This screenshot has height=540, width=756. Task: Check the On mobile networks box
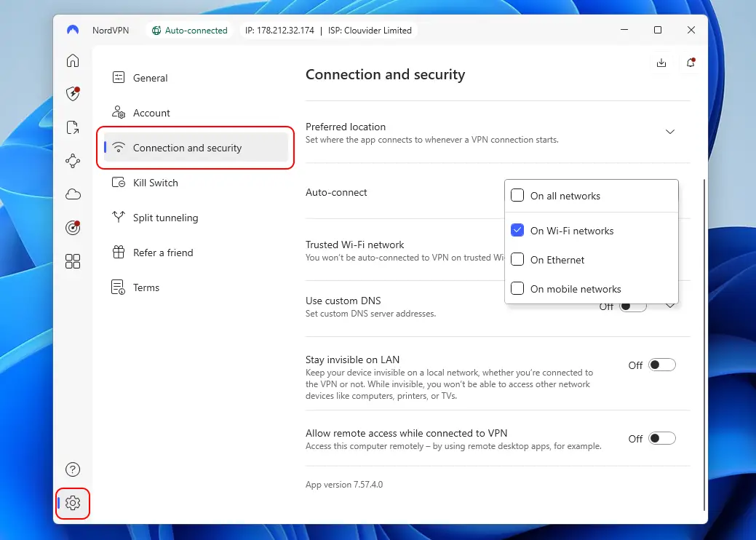517,288
